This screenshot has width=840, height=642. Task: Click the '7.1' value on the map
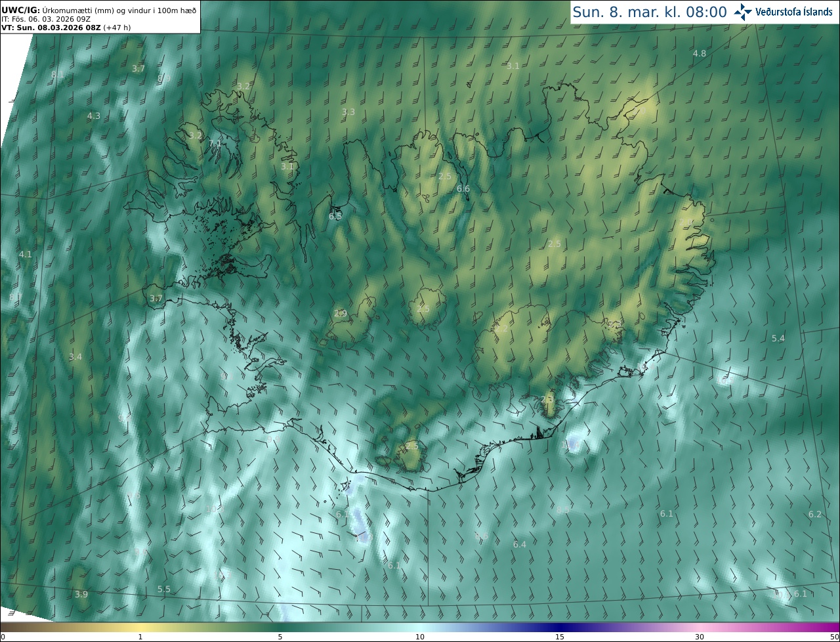(x=215, y=143)
